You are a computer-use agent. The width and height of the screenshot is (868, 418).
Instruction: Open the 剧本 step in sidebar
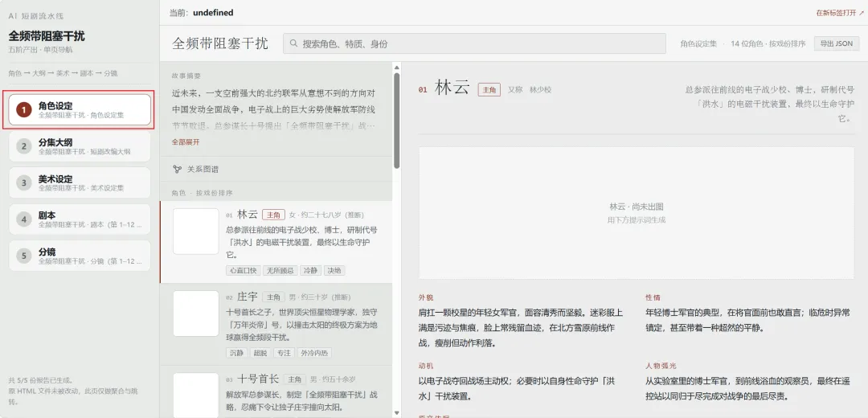coord(80,219)
